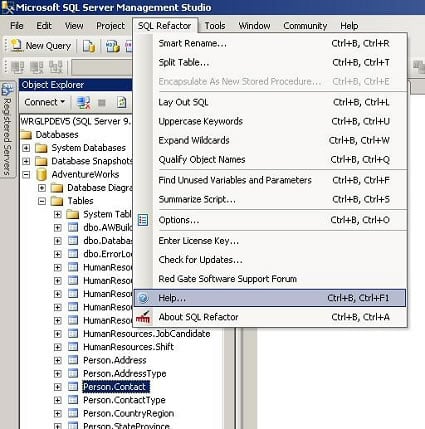The image size is (425, 429).
Task: Select Enter License Key menu entry
Action: click(x=270, y=241)
